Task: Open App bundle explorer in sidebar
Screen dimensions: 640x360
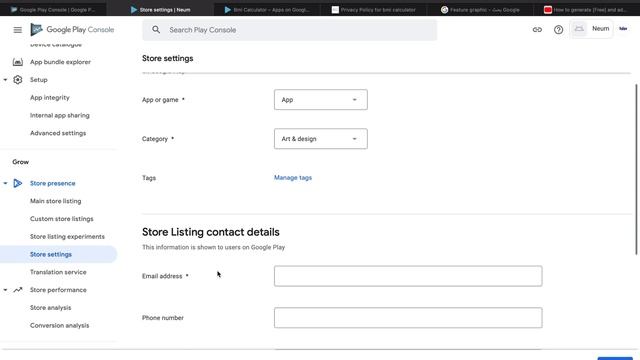Action: pos(60,62)
